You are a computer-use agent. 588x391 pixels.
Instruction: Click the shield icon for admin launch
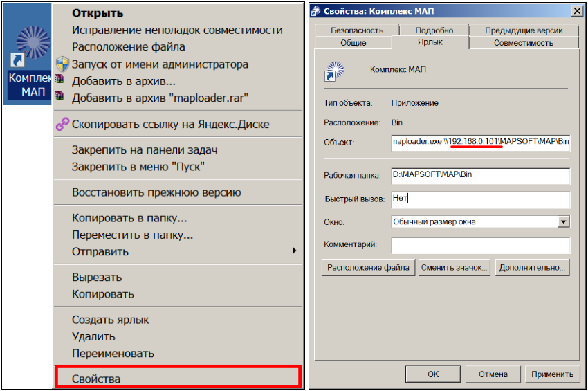pyautogui.click(x=62, y=64)
